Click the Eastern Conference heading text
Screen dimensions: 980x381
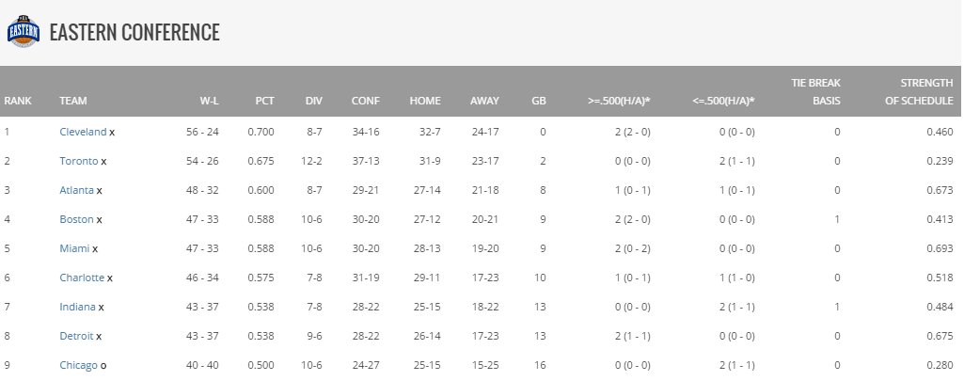(134, 32)
